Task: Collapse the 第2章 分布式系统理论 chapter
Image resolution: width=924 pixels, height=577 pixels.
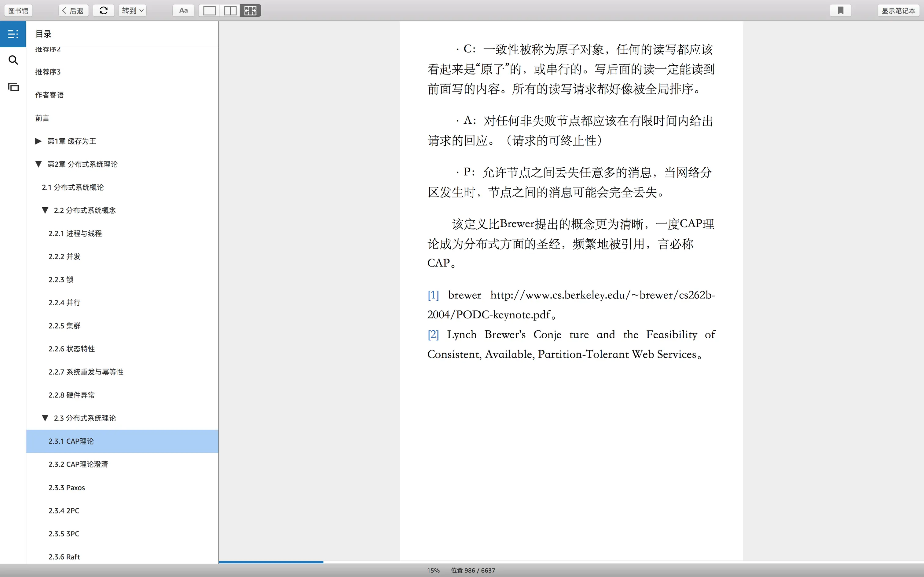Action: point(38,164)
